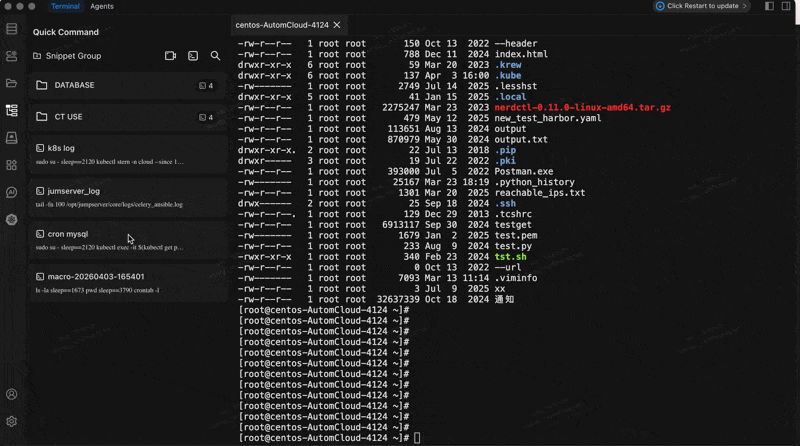Image resolution: width=800 pixels, height=446 pixels.
Task: Run the jumserver_log snippet
Action: pyautogui.click(x=128, y=197)
